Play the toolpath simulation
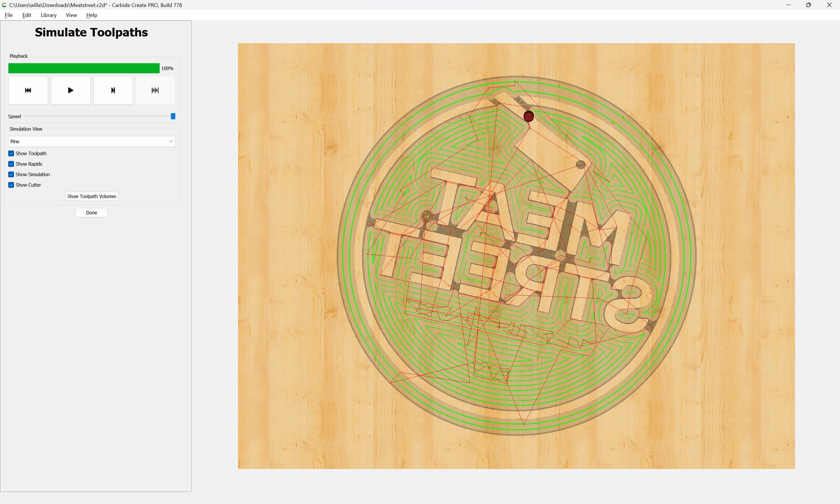Screen dimensions: 840x504 (x=70, y=91)
